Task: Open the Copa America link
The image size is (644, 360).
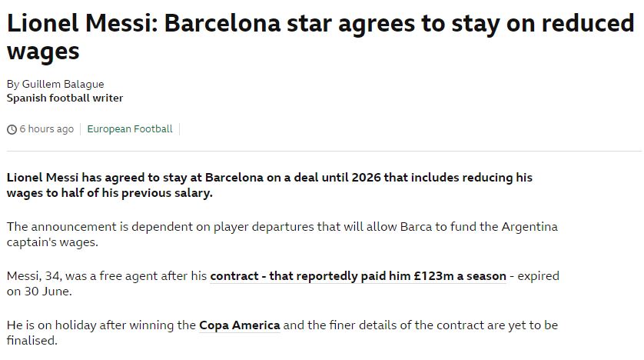Action: [239, 325]
